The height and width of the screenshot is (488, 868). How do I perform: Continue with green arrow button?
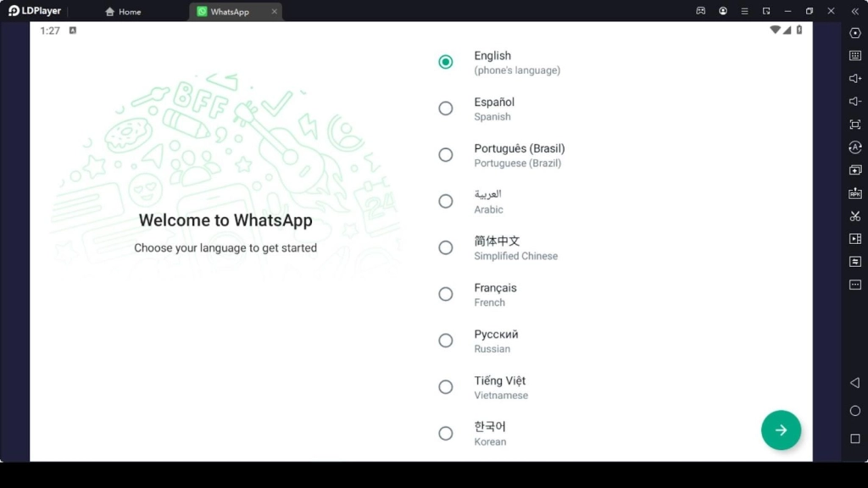781,430
